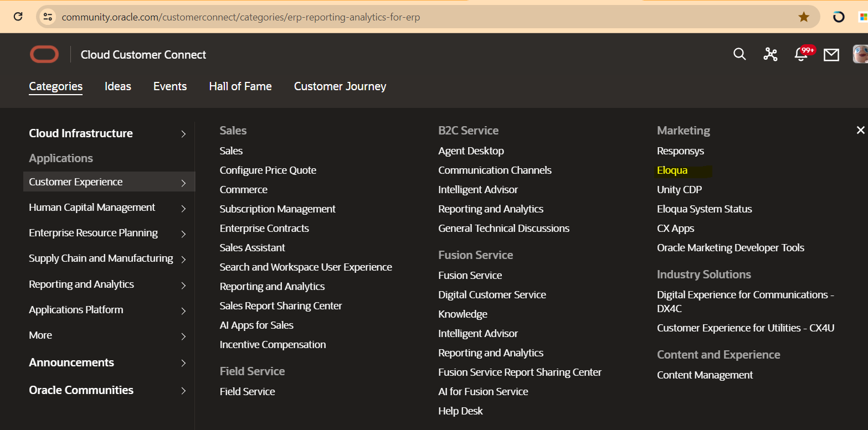Expand the Human Capital Management chevron
This screenshot has height=430, width=868.
tap(183, 208)
